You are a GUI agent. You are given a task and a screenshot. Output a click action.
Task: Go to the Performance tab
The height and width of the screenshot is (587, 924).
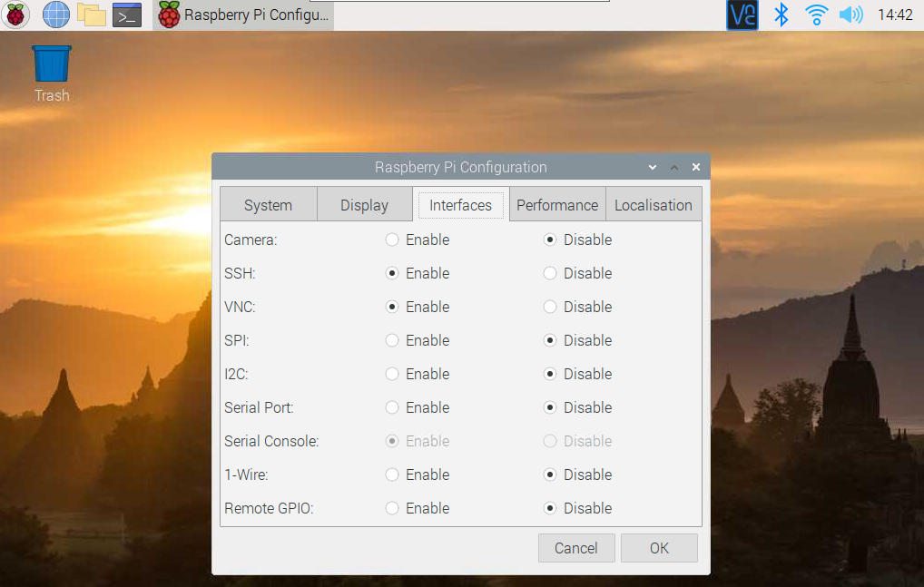coord(557,205)
